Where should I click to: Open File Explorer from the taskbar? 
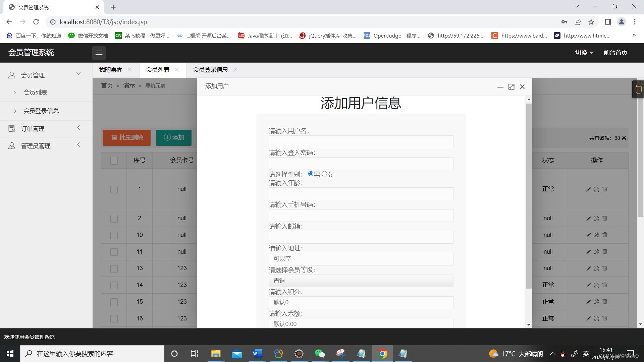[x=216, y=354]
